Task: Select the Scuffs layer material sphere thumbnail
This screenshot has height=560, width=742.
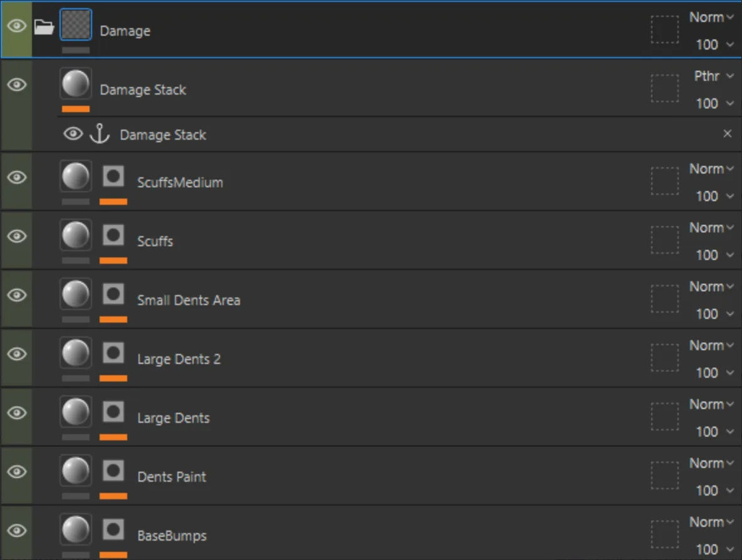Action: (76, 236)
